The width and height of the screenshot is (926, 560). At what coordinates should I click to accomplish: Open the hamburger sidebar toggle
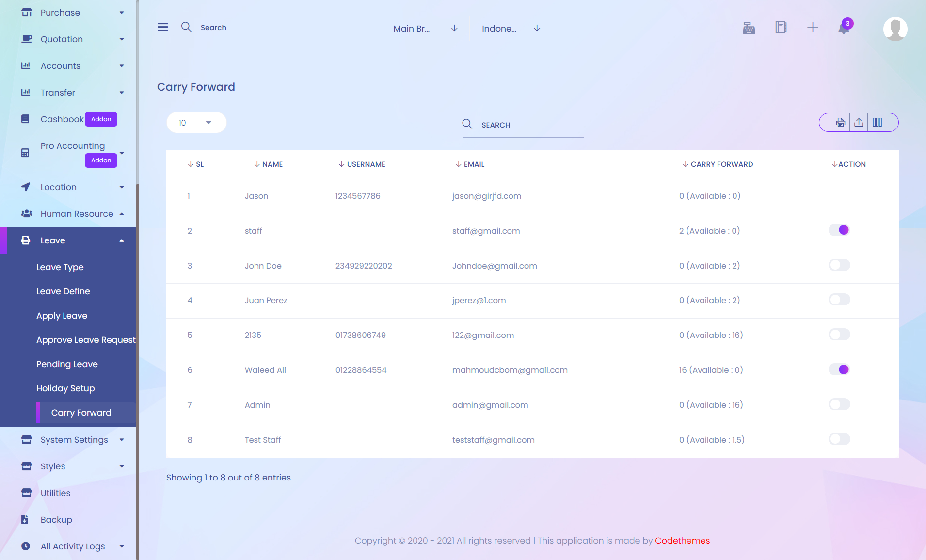163,27
